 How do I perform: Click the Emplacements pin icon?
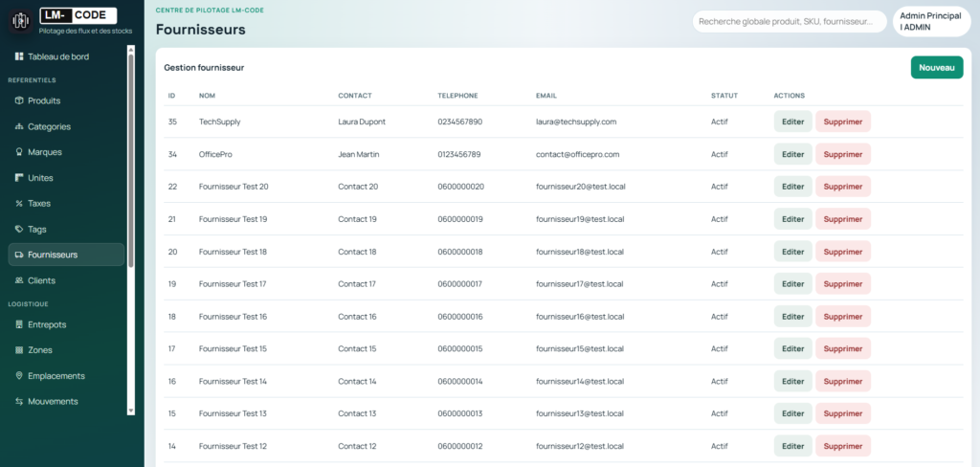pyautogui.click(x=19, y=376)
